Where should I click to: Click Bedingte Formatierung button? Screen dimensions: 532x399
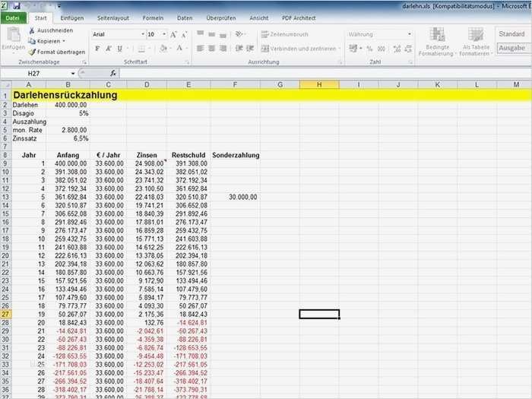tap(437, 41)
